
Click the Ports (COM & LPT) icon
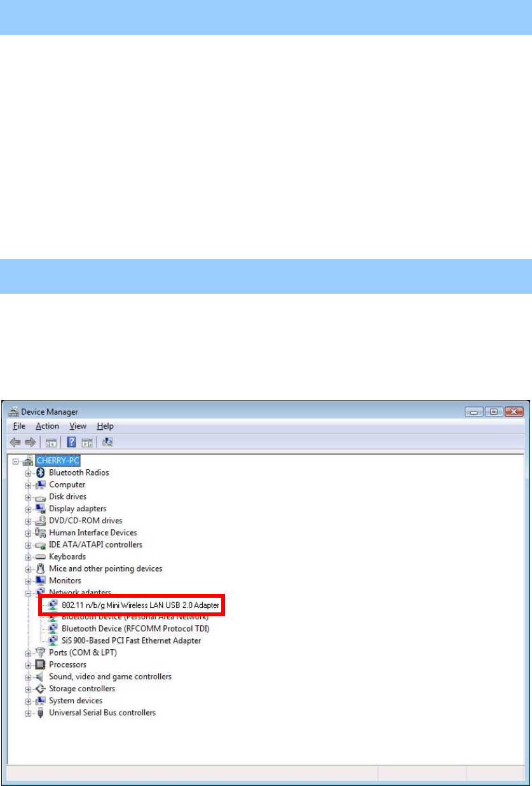tap(41, 652)
